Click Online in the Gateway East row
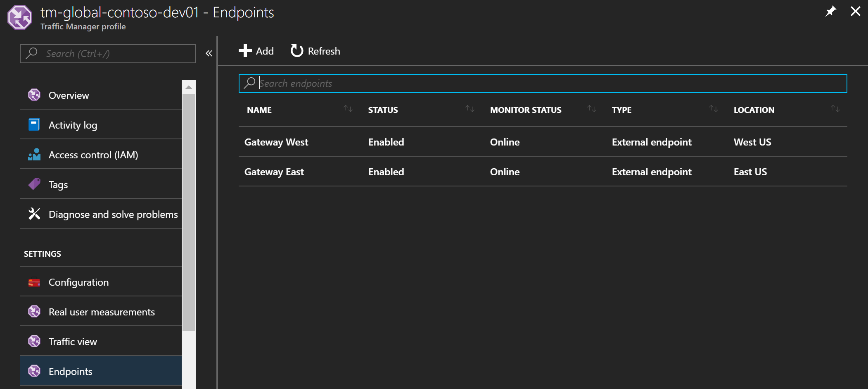 tap(505, 172)
